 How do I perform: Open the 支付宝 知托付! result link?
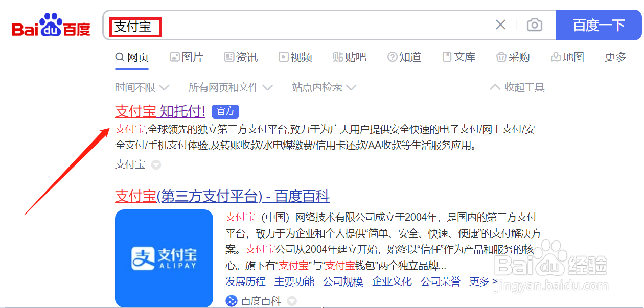160,111
